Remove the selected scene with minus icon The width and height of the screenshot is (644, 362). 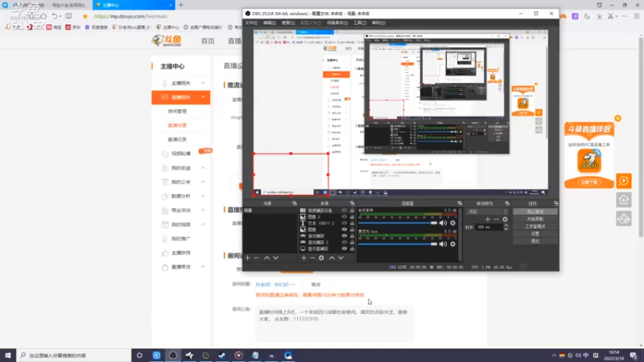(256, 257)
